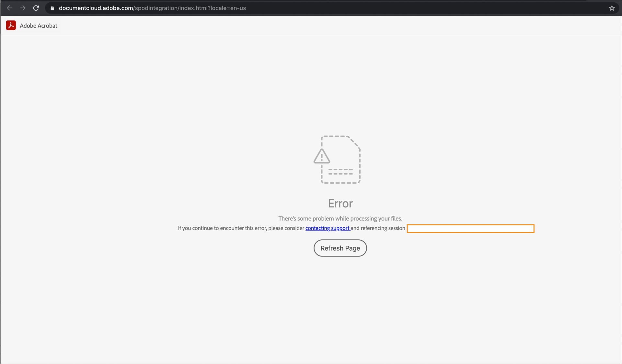Click the browser refresh/reload icon

click(x=36, y=8)
